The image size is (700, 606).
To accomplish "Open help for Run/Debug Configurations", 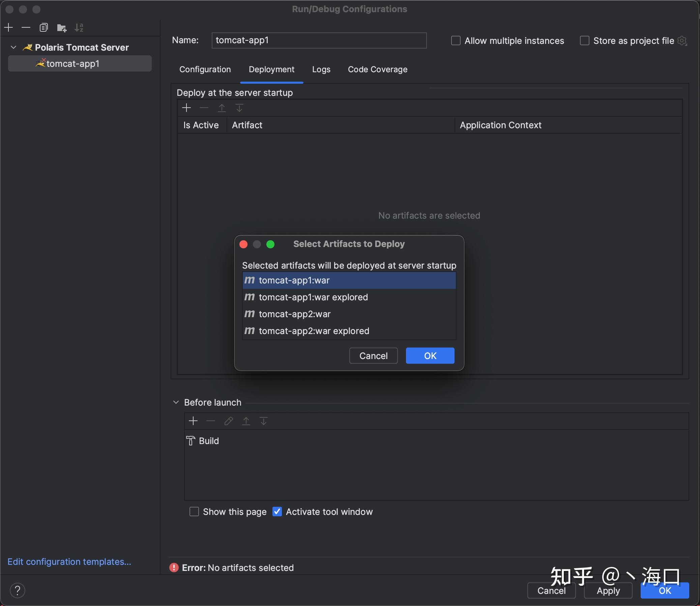I will pos(18,590).
